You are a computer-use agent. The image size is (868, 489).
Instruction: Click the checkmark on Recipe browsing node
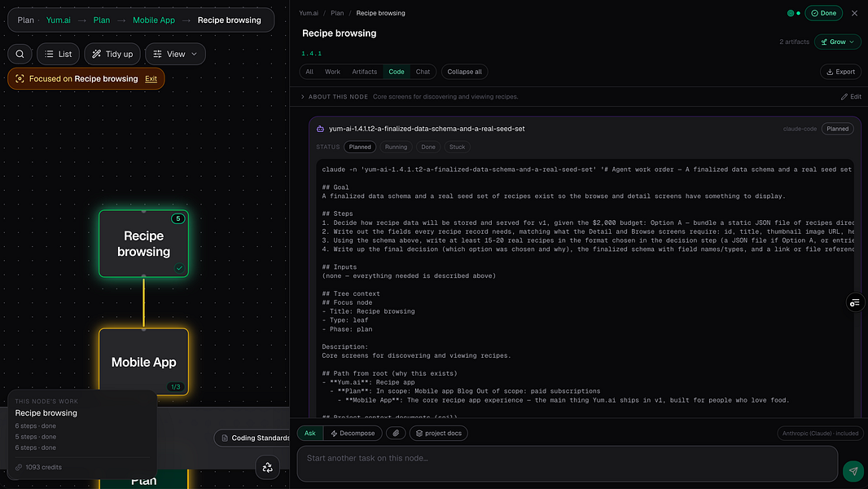[x=179, y=268]
